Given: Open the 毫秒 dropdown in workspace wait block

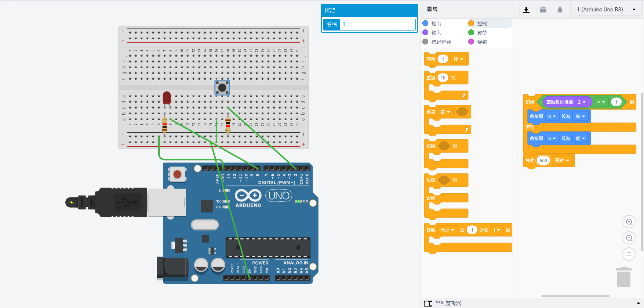Looking at the screenshot, I should (x=562, y=161).
